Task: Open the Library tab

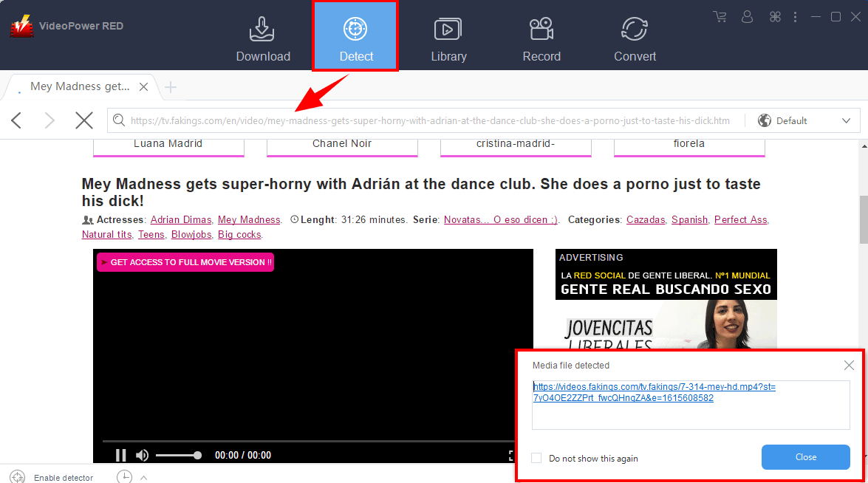Action: (448, 39)
